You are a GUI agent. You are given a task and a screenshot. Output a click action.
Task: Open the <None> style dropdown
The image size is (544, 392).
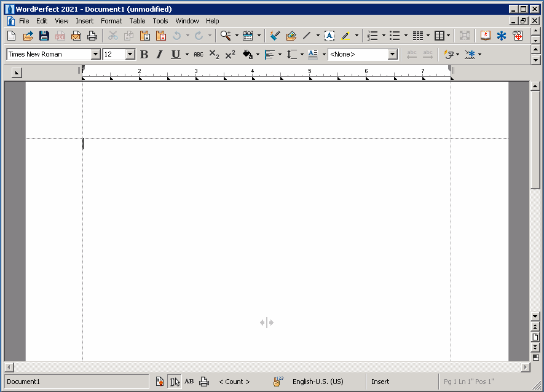point(393,55)
